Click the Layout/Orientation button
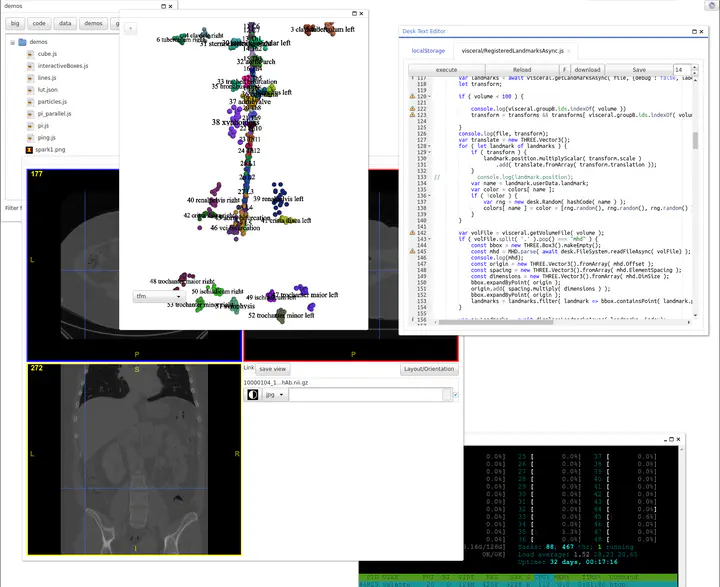This screenshot has width=720, height=587. 429,369
